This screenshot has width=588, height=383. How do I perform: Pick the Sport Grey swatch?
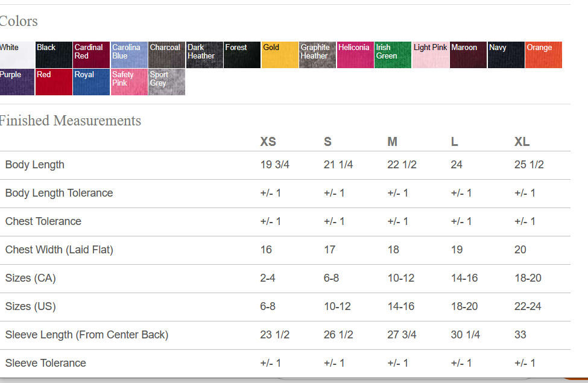(167, 82)
